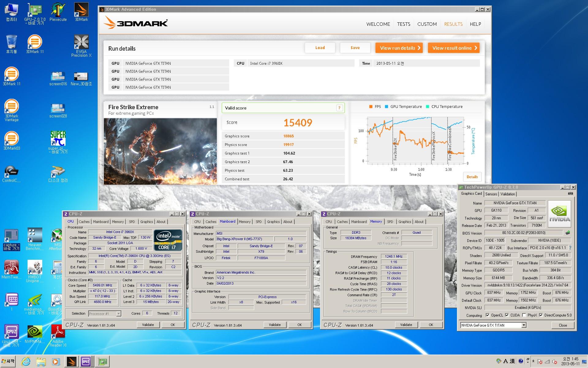588x368 pixels.
Task: Open the HELP tab in 3DMark
Action: point(475,24)
